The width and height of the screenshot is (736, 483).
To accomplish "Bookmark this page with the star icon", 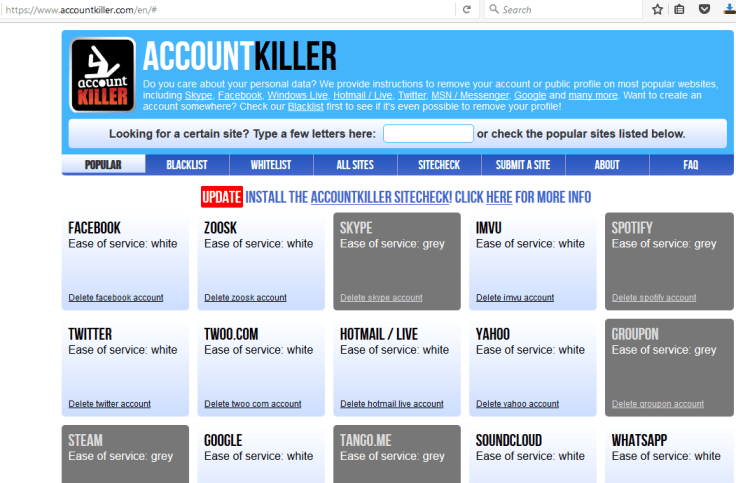I will (x=658, y=9).
